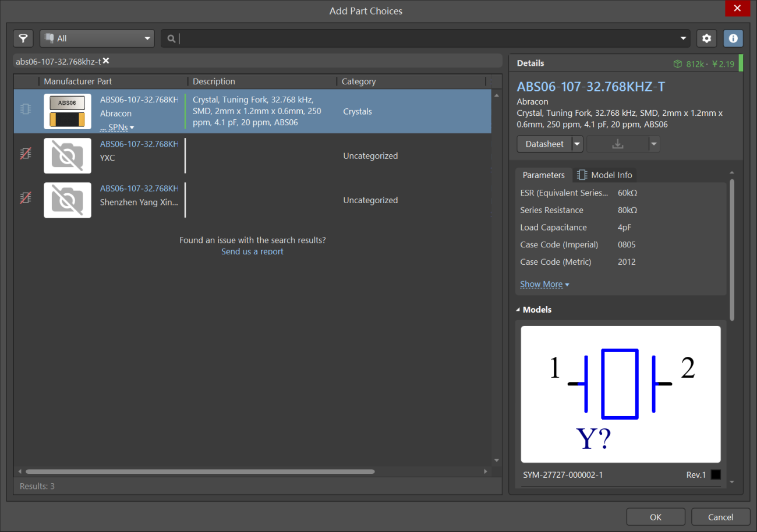The height and width of the screenshot is (532, 757).
Task: Expand the SPNs list for Abracon part
Action: 117,127
